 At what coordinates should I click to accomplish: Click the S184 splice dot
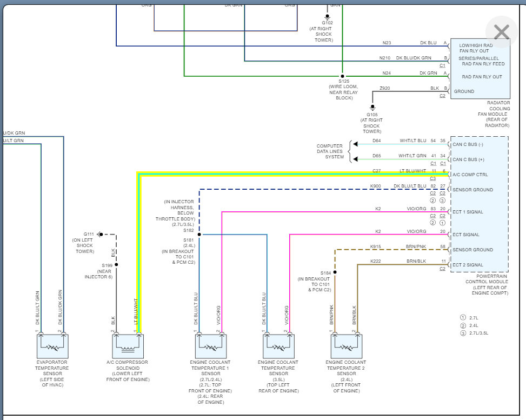335,272
